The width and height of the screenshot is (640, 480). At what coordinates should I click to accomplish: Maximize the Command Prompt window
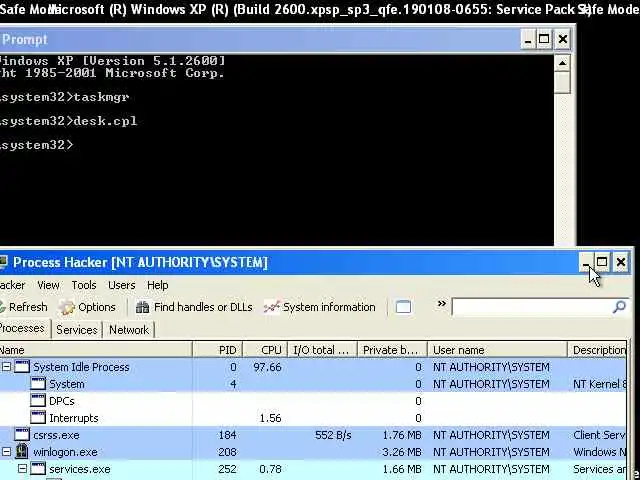pos(544,40)
